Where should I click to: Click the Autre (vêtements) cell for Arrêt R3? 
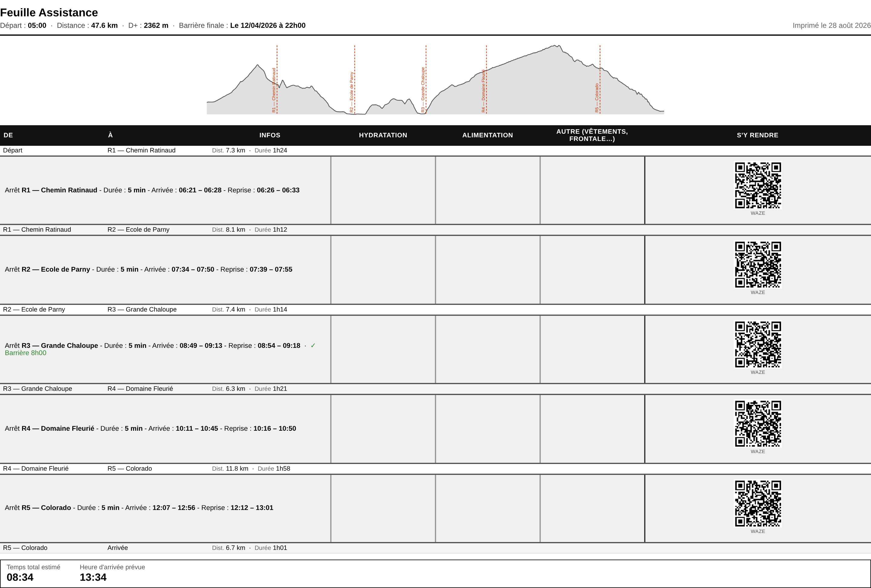click(592, 349)
